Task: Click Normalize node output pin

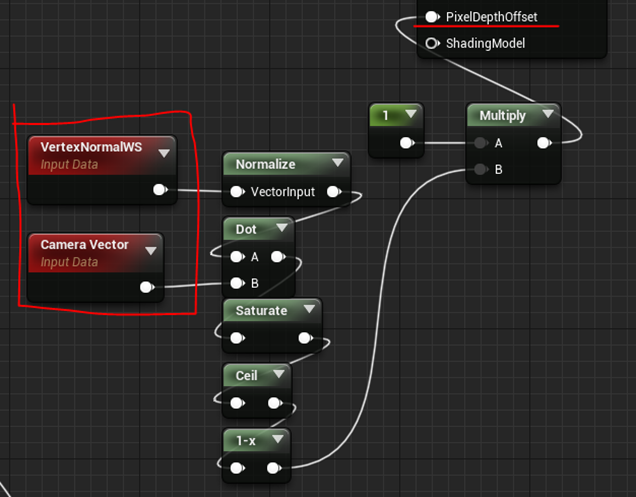Action: 334,191
